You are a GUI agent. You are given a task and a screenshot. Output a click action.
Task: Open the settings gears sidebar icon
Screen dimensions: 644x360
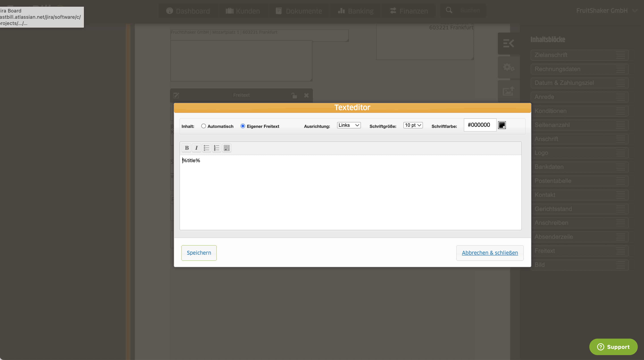pyautogui.click(x=509, y=67)
